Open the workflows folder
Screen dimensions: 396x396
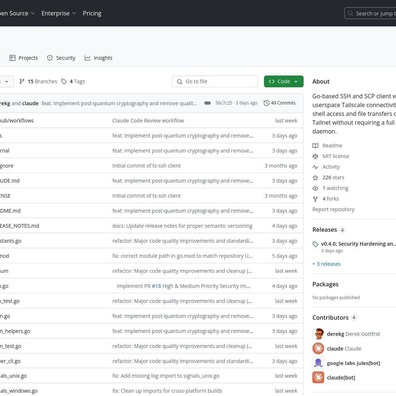tap(17, 121)
